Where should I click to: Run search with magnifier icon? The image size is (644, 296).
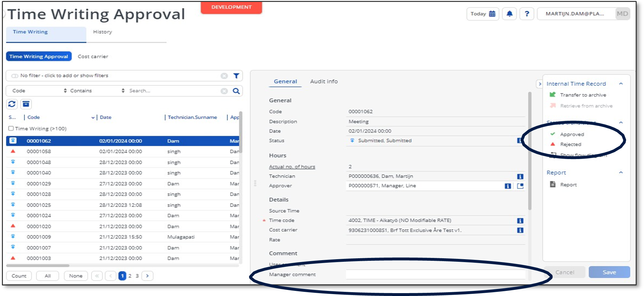click(236, 91)
